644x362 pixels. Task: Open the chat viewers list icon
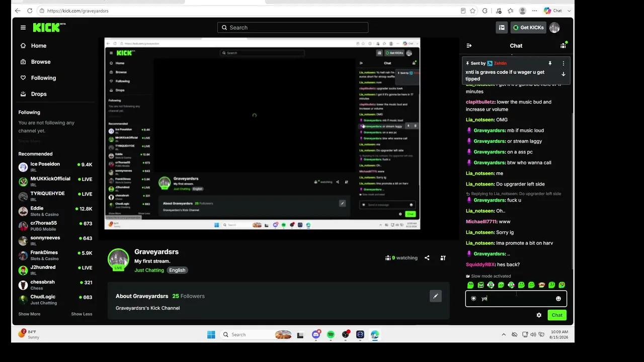563,46
